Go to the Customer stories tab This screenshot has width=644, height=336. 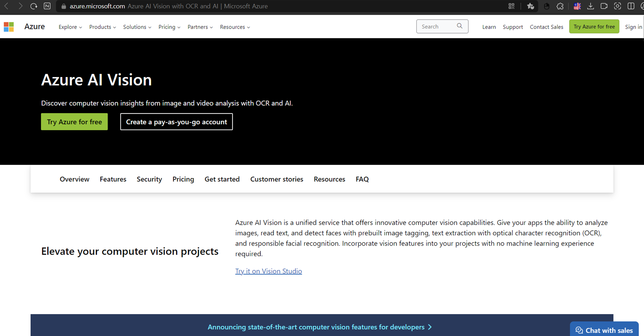pos(277,179)
